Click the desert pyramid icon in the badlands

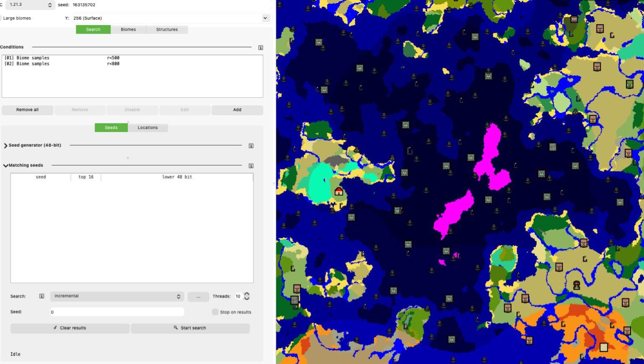(x=603, y=347)
